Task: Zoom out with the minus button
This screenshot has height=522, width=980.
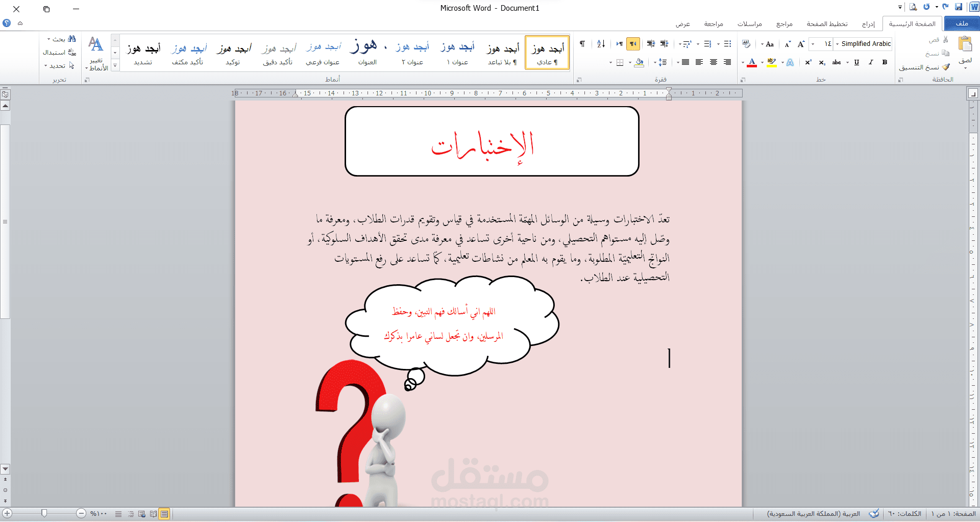Action: tap(81, 513)
